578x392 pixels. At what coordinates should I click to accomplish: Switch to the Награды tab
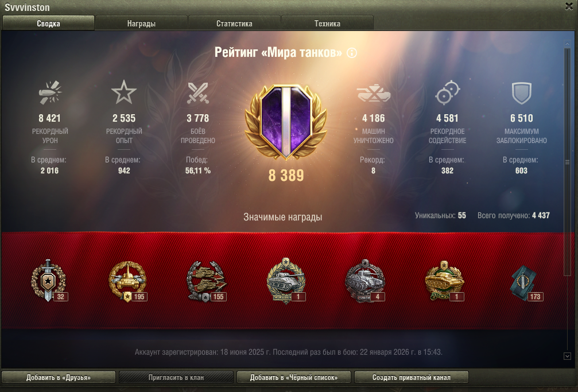[x=141, y=23]
